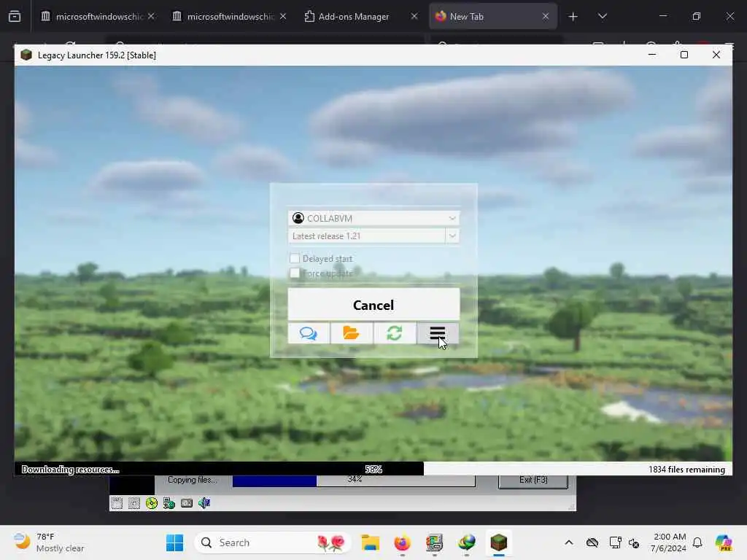747x560 pixels.
Task: Switch to second microsoftwindowschic tab
Action: tap(230, 16)
